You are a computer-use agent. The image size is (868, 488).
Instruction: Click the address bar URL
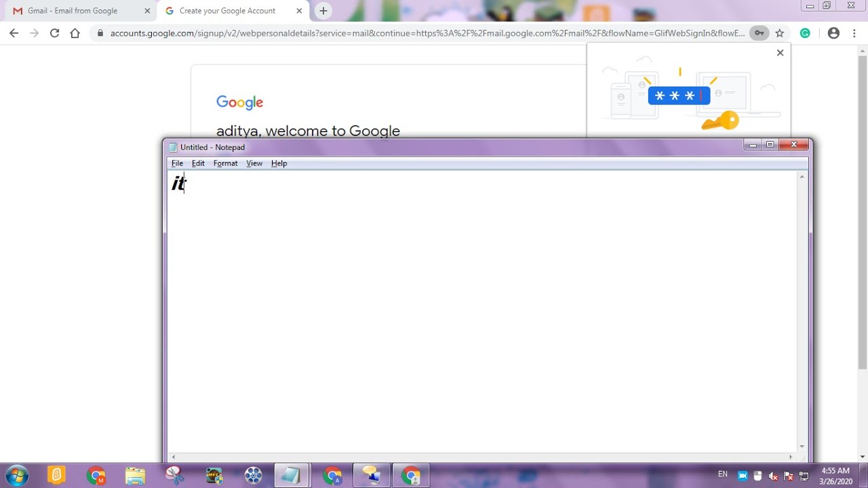click(x=427, y=33)
